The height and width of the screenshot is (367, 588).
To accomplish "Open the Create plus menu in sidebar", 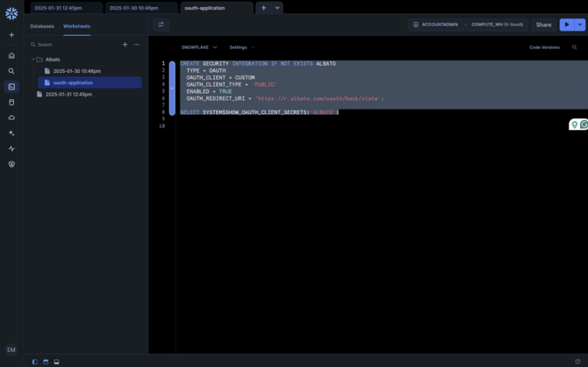I will coord(11,35).
